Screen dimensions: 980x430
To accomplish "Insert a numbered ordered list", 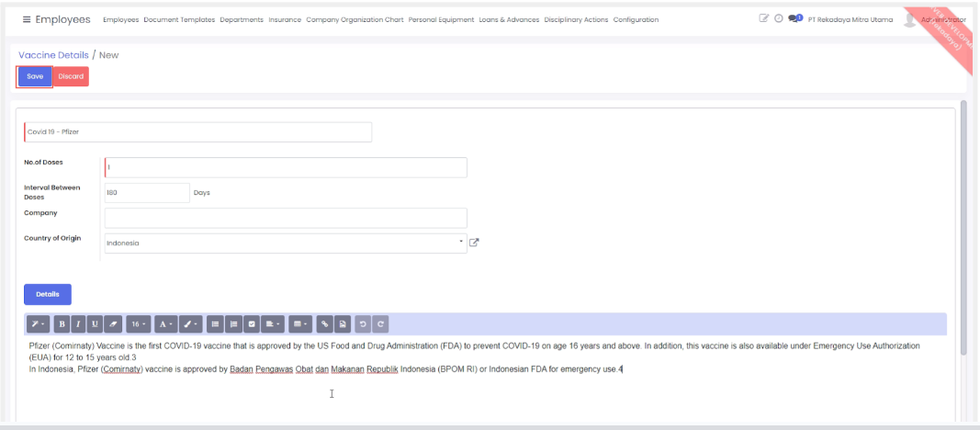I will (x=234, y=324).
